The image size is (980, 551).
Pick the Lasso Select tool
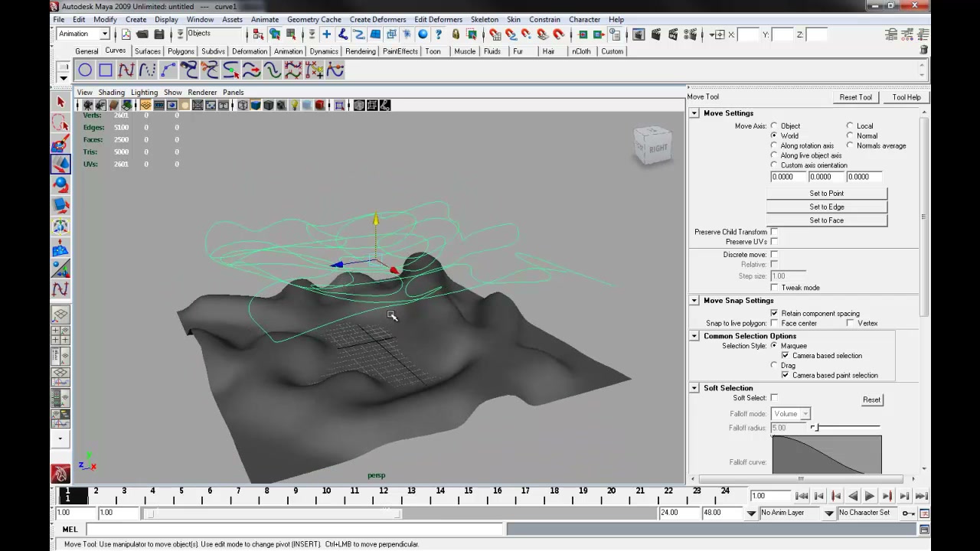coord(60,122)
